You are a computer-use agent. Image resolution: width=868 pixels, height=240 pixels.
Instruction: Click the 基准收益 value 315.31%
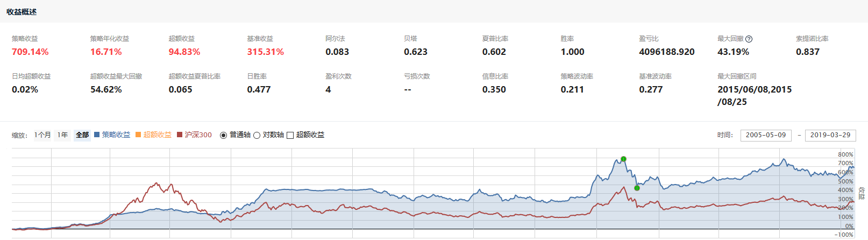click(x=265, y=52)
